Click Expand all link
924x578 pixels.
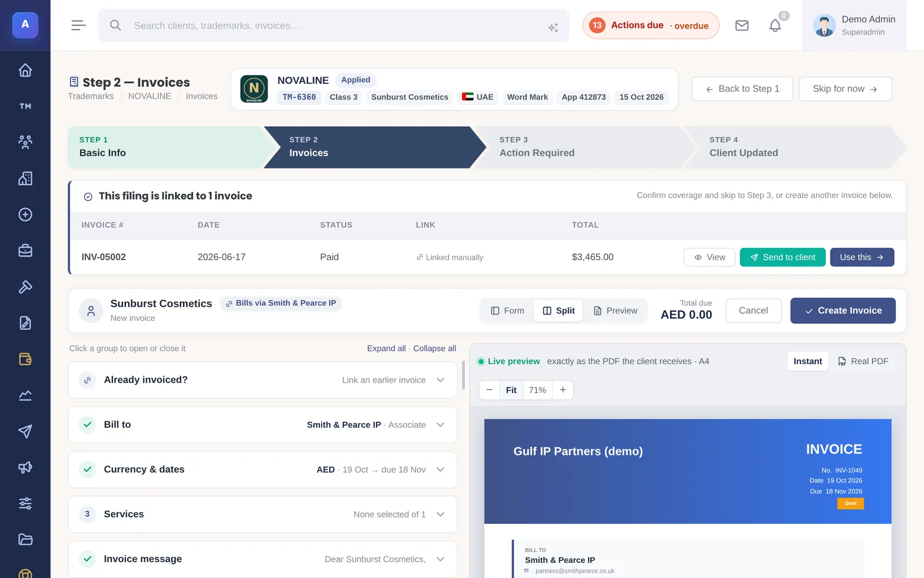click(x=386, y=349)
